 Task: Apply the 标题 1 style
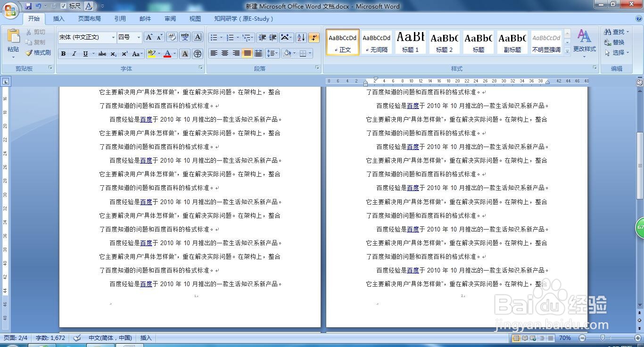point(410,42)
